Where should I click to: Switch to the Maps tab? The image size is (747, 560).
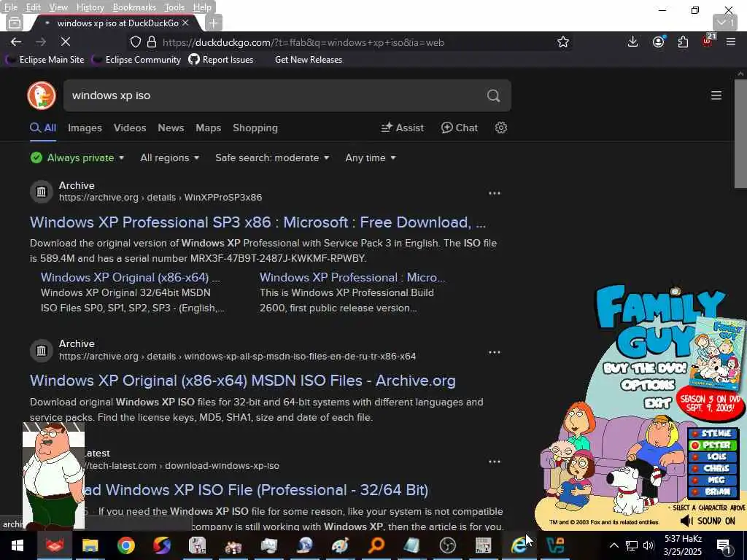pyautogui.click(x=208, y=128)
